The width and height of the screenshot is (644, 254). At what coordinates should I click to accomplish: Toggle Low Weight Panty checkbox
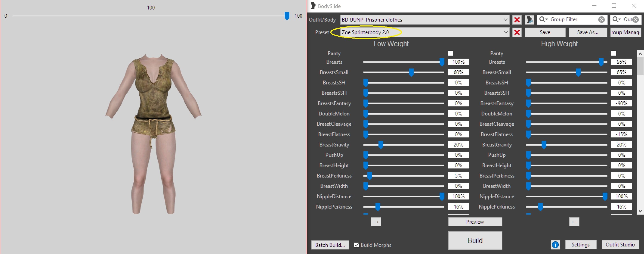(x=451, y=53)
